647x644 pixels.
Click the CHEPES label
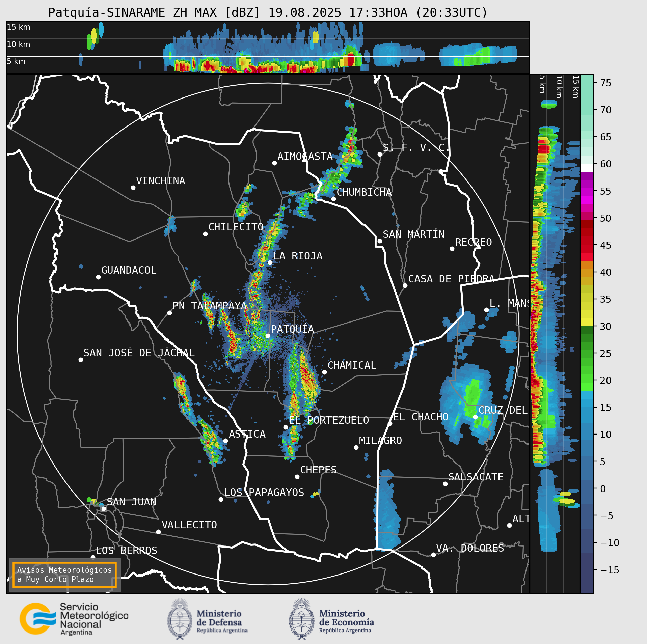coord(319,470)
